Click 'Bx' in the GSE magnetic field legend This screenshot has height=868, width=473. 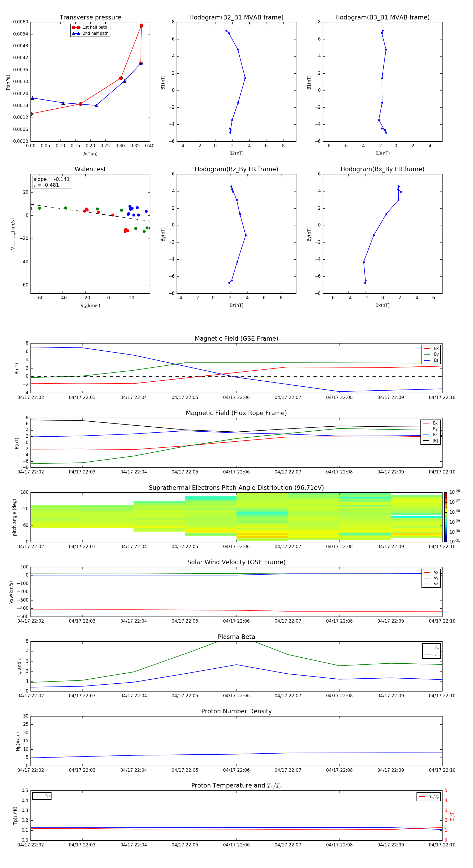coord(431,349)
